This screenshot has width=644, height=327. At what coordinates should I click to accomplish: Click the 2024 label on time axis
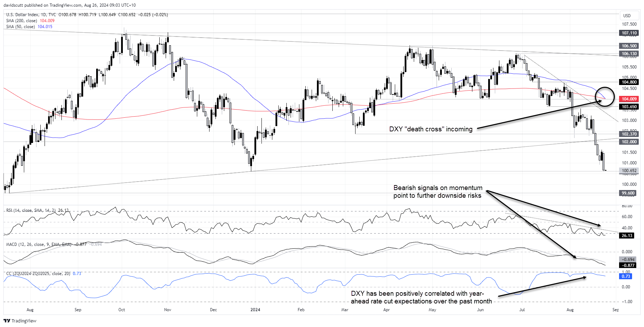255,310
